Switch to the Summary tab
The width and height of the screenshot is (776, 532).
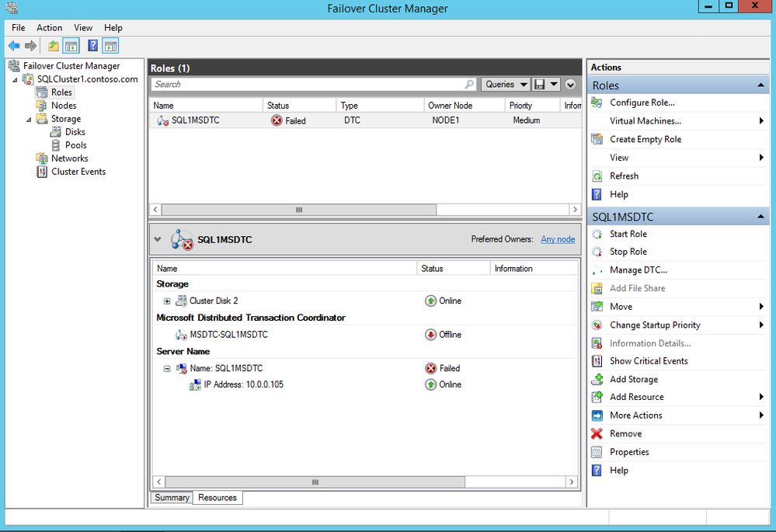172,498
